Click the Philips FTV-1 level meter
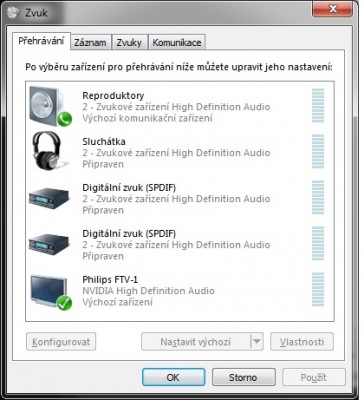The width and height of the screenshot is (364, 400). [x=318, y=289]
